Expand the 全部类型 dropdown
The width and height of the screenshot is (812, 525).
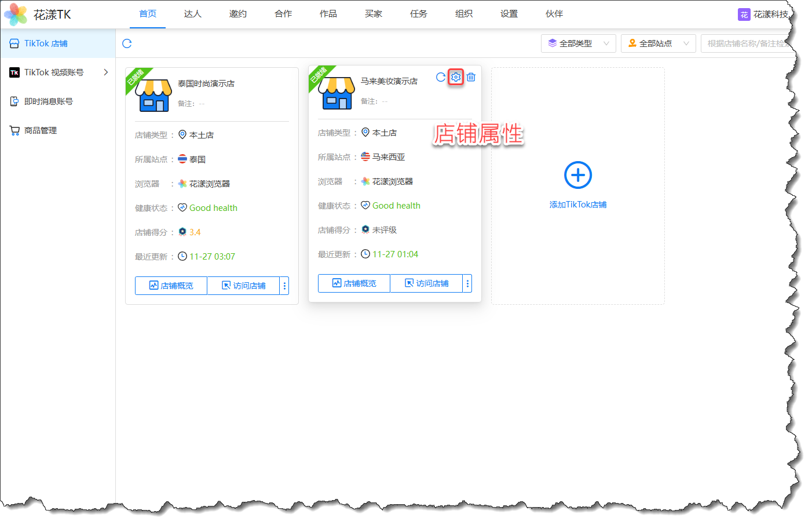pyautogui.click(x=578, y=43)
